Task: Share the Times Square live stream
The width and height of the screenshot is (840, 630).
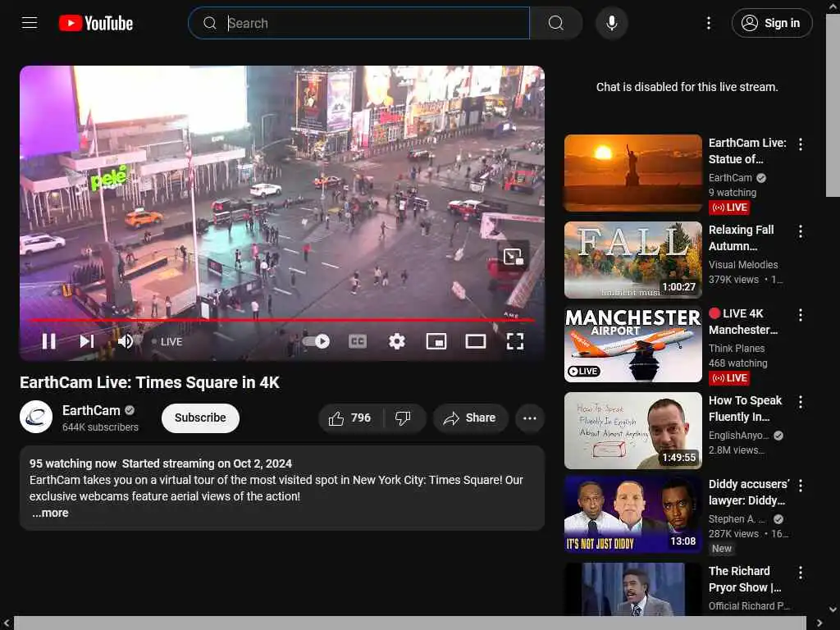Action: tap(470, 418)
